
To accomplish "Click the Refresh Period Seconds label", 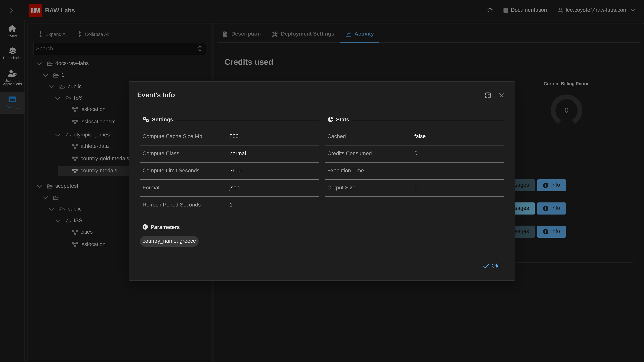I will tap(172, 205).
